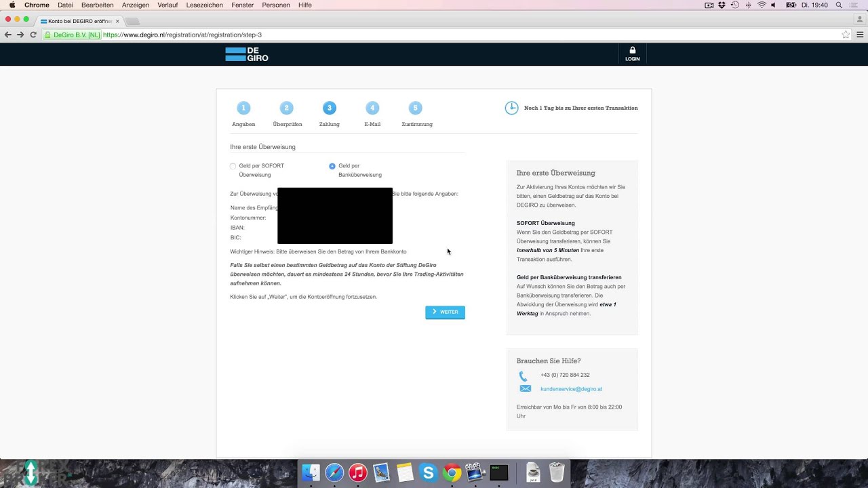Click the phone icon in help box
The image size is (868, 488).
point(523,376)
